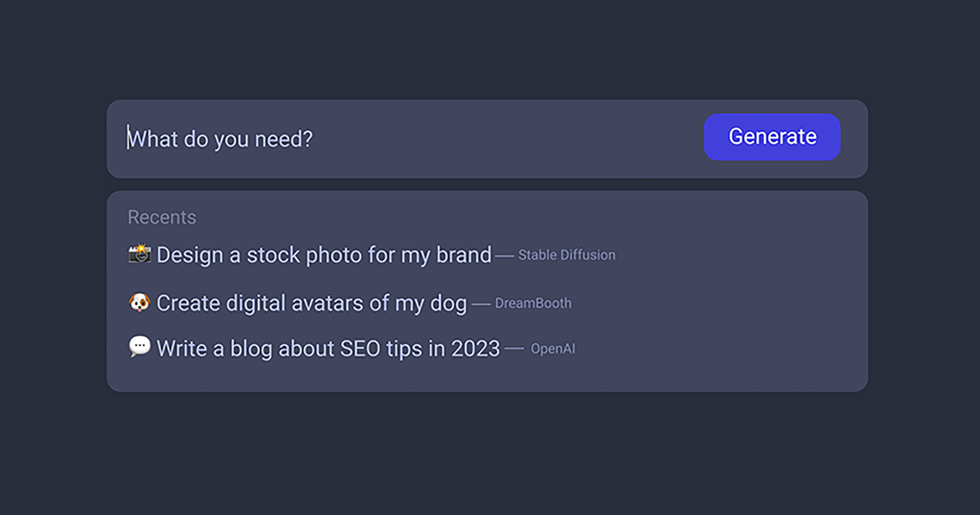Open the "Create digital avatars of my dog" recent

312,303
